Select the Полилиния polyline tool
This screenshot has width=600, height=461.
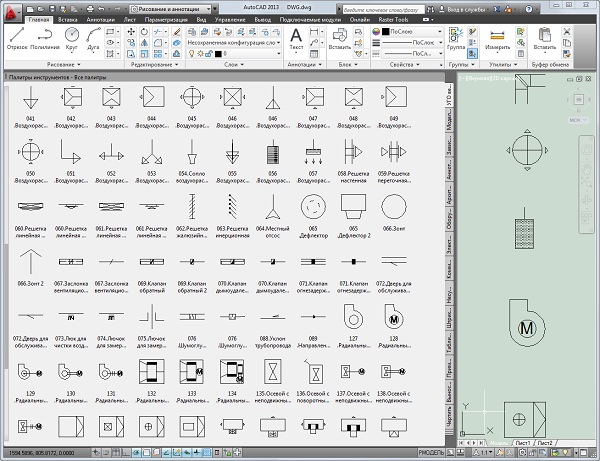click(x=44, y=37)
